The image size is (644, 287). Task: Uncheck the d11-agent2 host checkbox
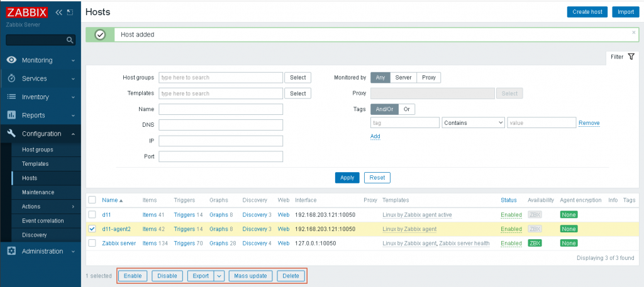click(x=92, y=229)
